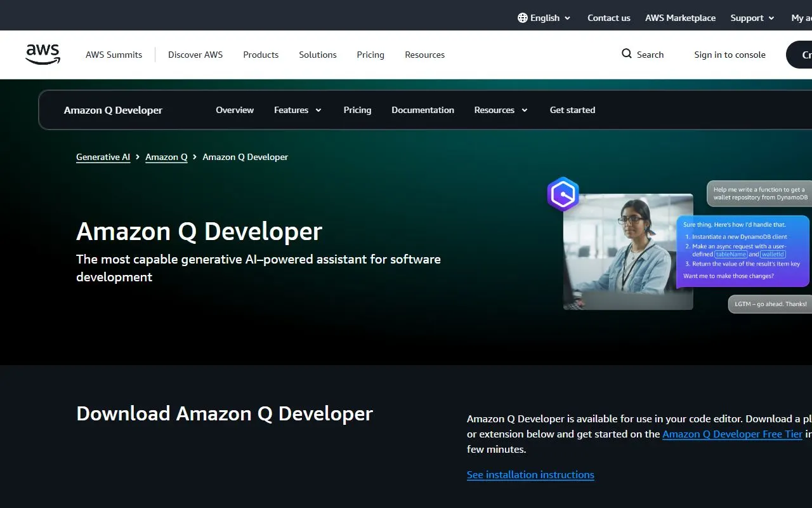
Task: Click the globe language icon
Action: click(x=522, y=18)
